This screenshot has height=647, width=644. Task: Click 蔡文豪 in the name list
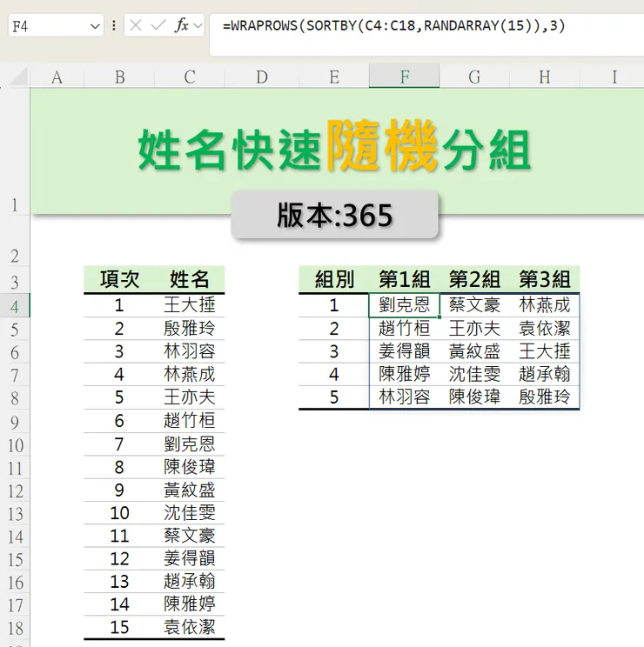[x=190, y=536]
